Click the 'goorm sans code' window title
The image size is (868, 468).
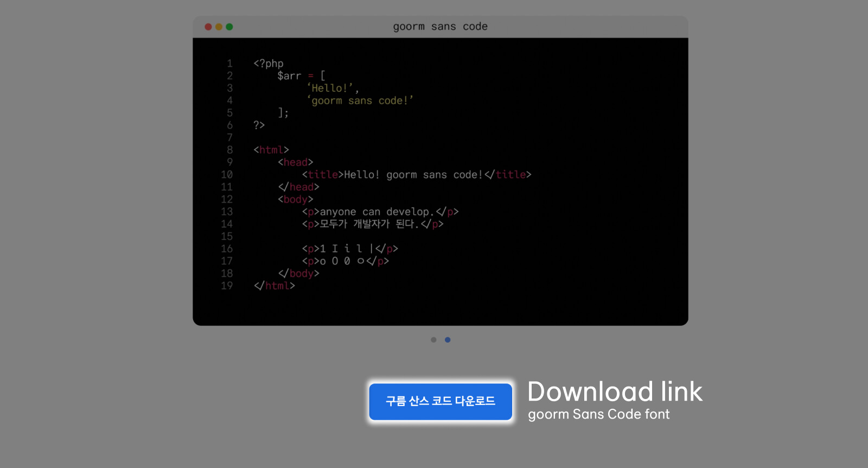tap(441, 27)
